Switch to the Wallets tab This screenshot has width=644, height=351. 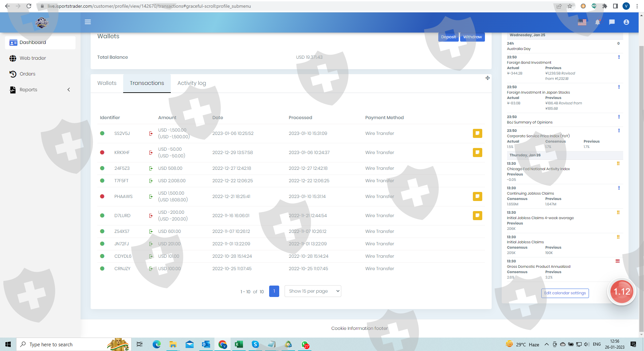click(107, 83)
